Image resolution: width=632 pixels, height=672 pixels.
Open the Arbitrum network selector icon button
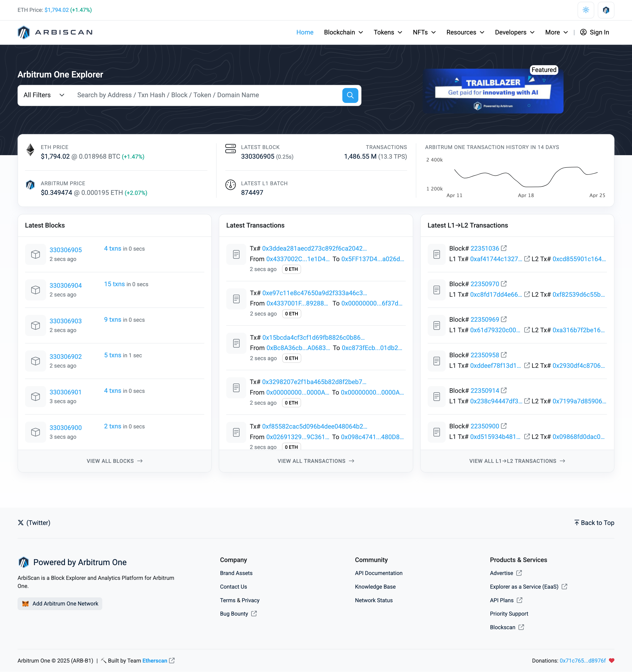[x=606, y=10]
